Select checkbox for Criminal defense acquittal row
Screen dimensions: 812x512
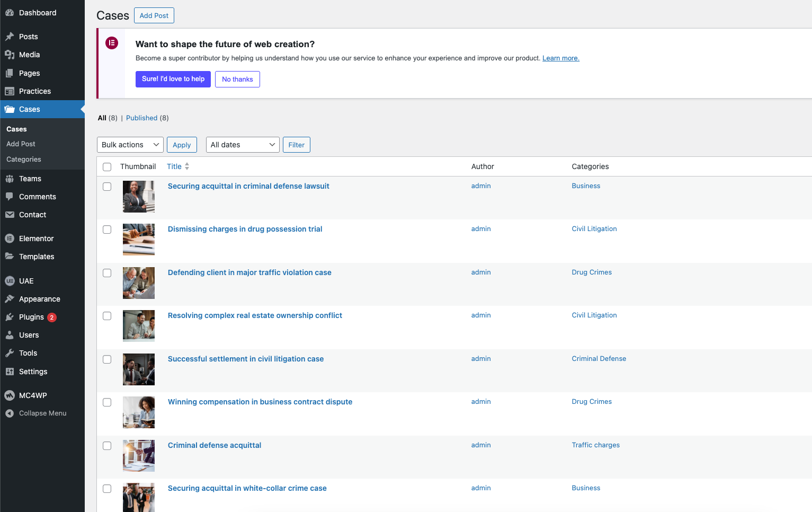[107, 446]
